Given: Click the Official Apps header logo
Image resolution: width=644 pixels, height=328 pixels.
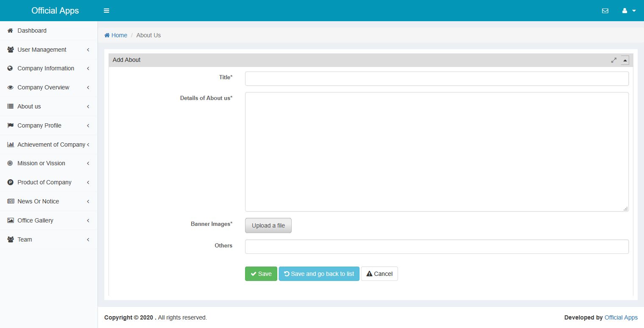Looking at the screenshot, I should (x=55, y=11).
